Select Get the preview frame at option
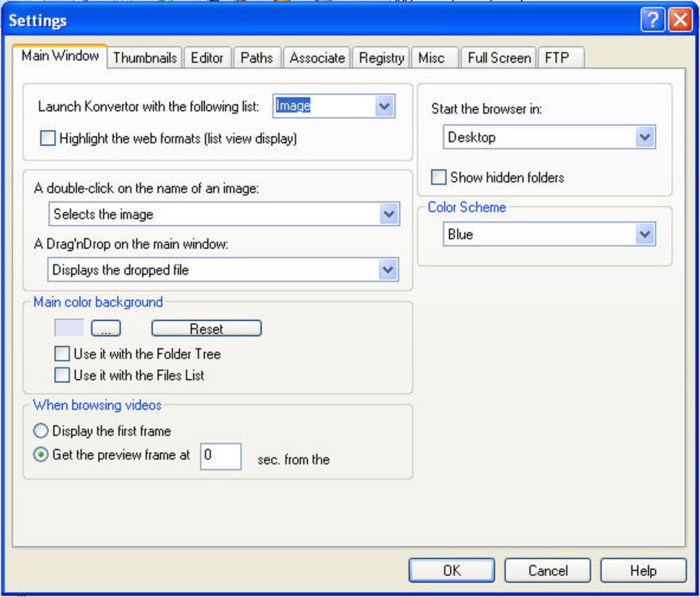Screen dimensions: 700x597 pyautogui.click(x=41, y=454)
